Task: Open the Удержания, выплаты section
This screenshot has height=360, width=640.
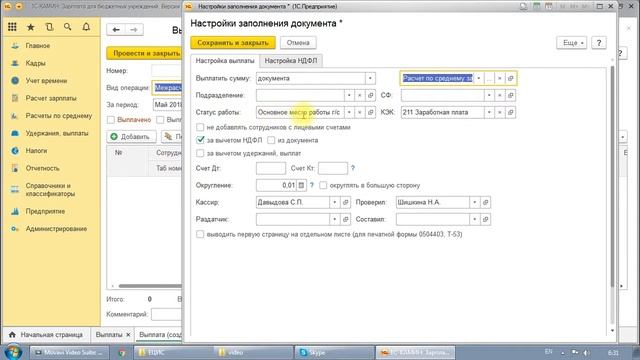Action: [57, 133]
